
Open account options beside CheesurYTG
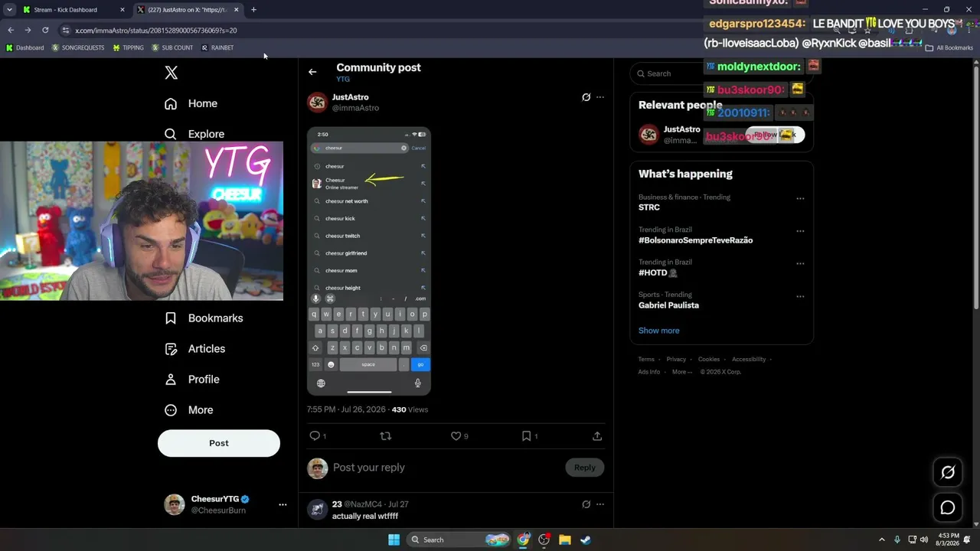[283, 505]
